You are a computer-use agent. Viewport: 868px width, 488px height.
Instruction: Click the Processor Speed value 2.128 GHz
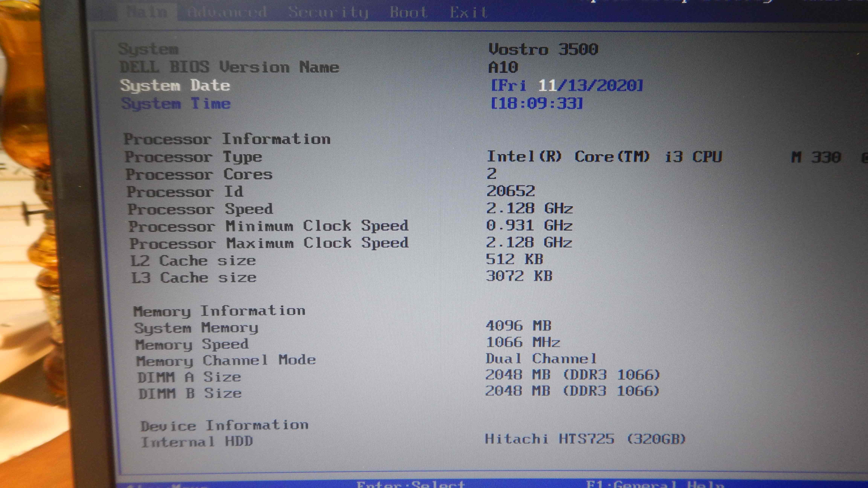tap(530, 208)
